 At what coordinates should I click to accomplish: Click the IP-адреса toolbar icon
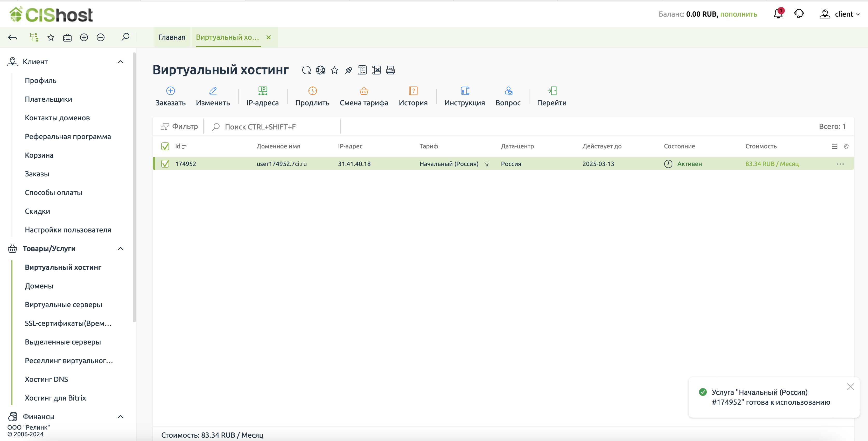click(262, 91)
